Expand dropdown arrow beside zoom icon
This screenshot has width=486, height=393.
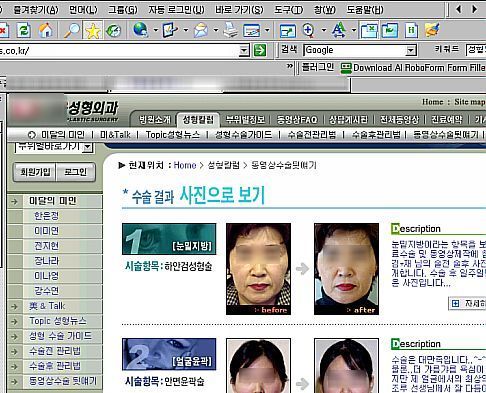324,30
